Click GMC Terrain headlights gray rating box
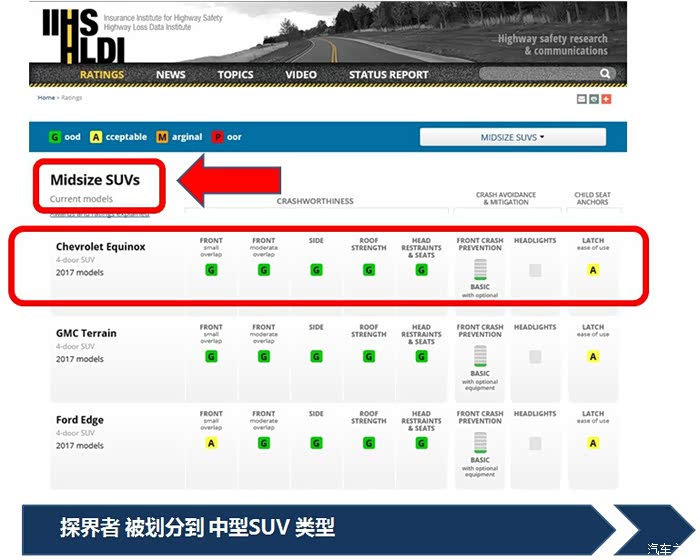Screen dimensions: 700x560 [535, 356]
